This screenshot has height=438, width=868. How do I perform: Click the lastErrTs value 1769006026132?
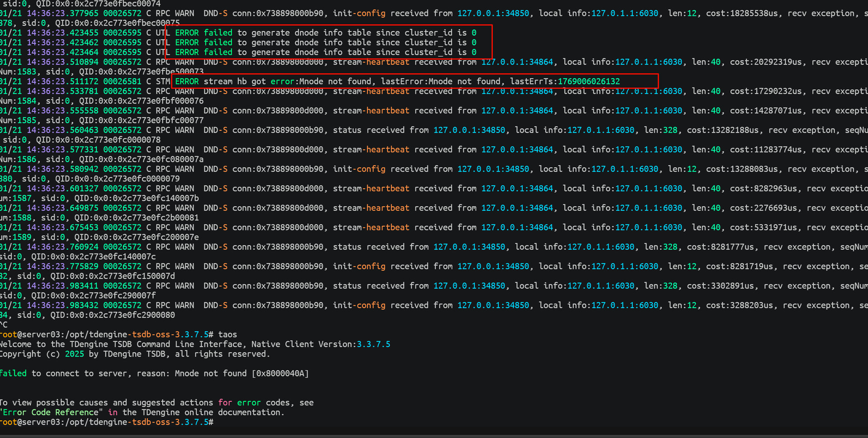(589, 81)
